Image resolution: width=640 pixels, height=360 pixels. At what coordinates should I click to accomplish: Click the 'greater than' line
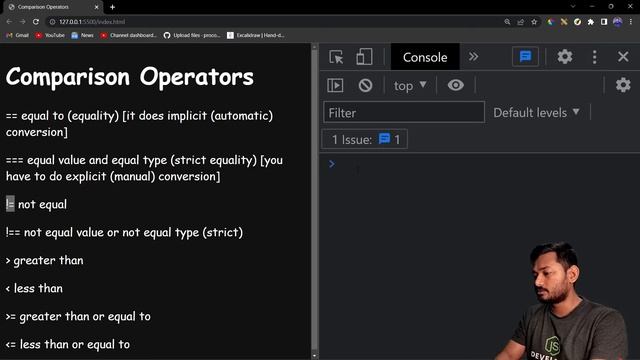pyautogui.click(x=44, y=260)
